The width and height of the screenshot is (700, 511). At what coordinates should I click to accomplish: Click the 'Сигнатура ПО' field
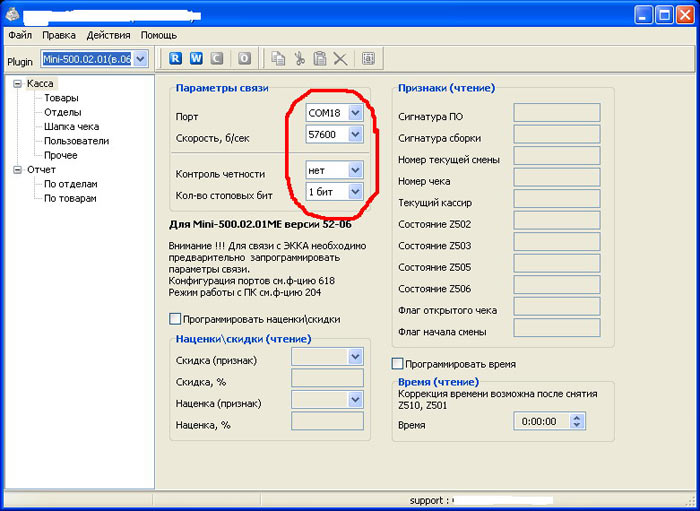[x=556, y=112]
